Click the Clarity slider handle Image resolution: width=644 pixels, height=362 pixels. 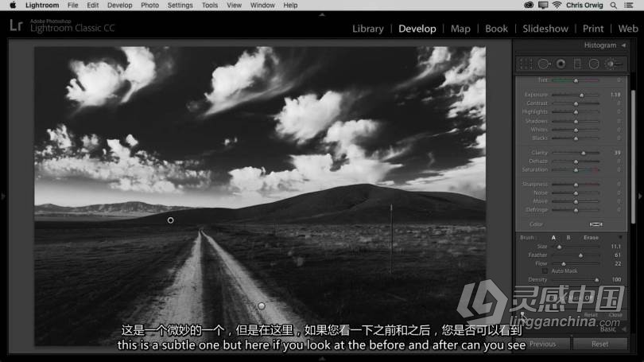(x=584, y=153)
